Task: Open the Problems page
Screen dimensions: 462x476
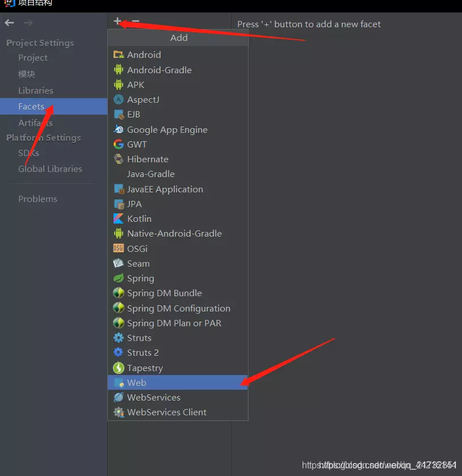Action: click(37, 199)
